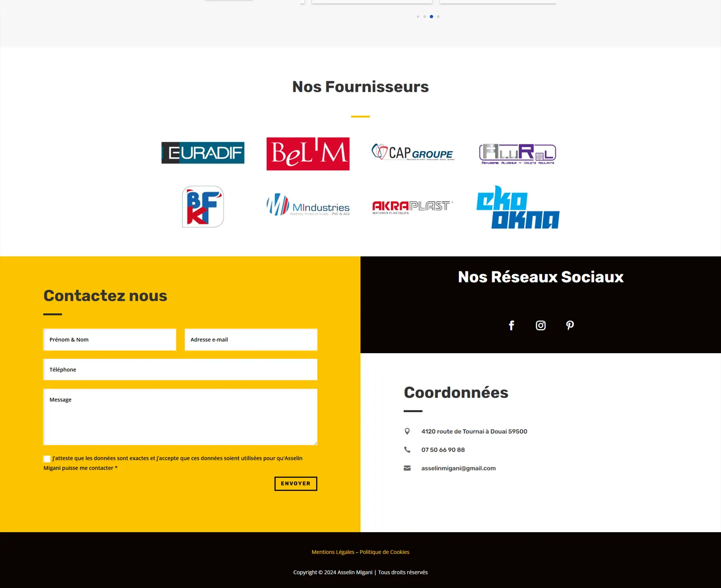Image resolution: width=721 pixels, height=588 pixels.
Task: Open the Pinterest social icon
Action: point(570,326)
